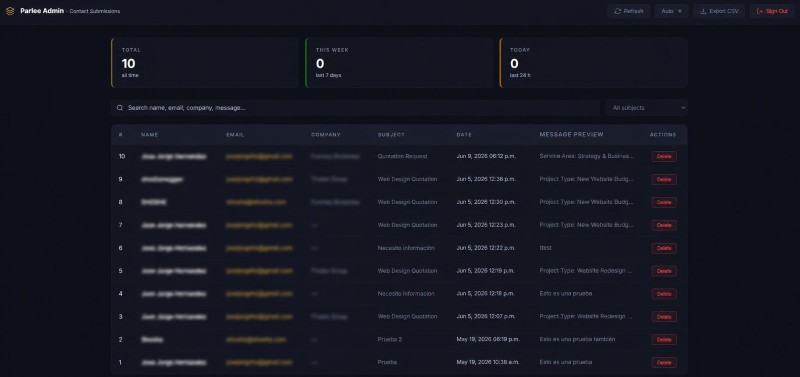Viewport: 800px width, 377px height.
Task: Click the Company column header
Action: coord(326,135)
